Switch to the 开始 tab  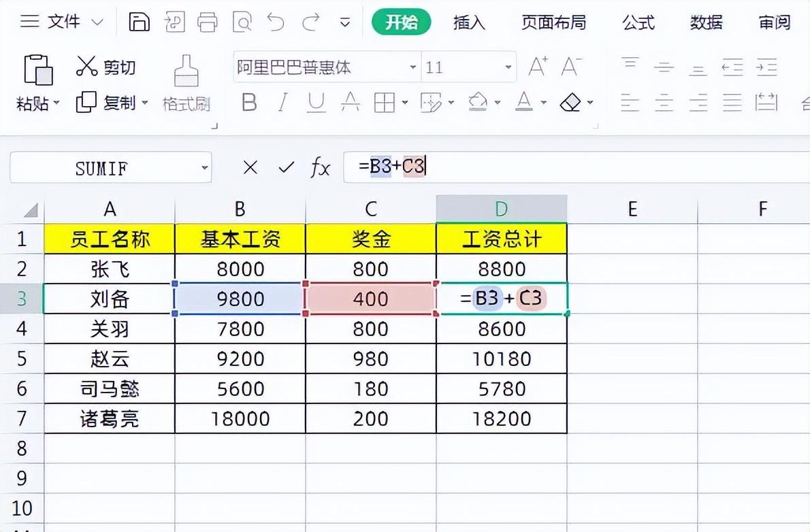tap(402, 22)
